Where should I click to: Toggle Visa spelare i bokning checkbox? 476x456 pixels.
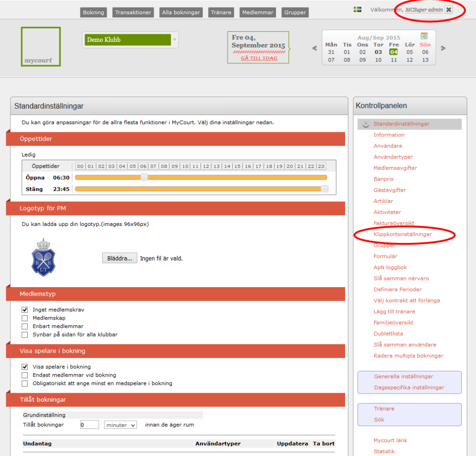pyautogui.click(x=25, y=367)
